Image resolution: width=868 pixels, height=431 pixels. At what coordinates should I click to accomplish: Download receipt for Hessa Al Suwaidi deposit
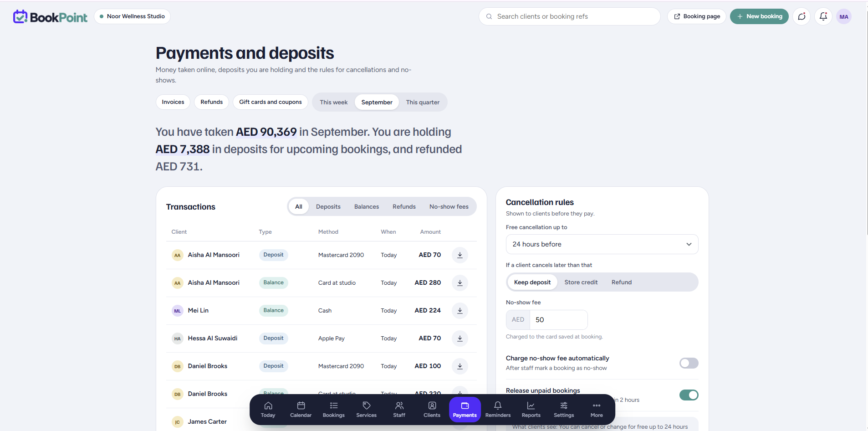(x=460, y=339)
